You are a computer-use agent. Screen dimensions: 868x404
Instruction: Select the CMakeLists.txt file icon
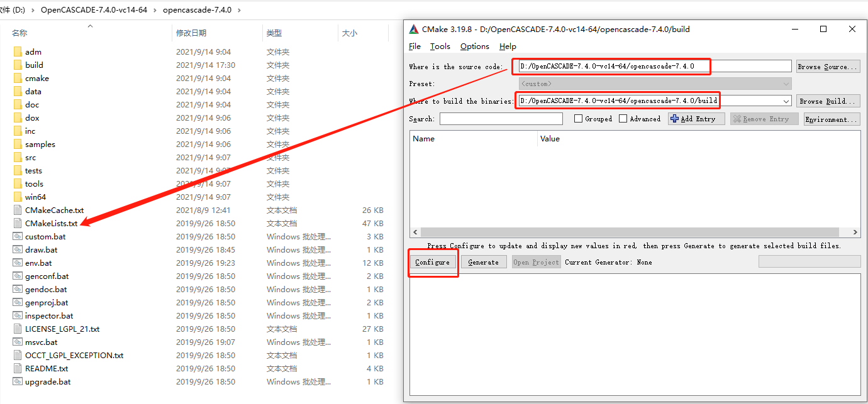(x=18, y=223)
